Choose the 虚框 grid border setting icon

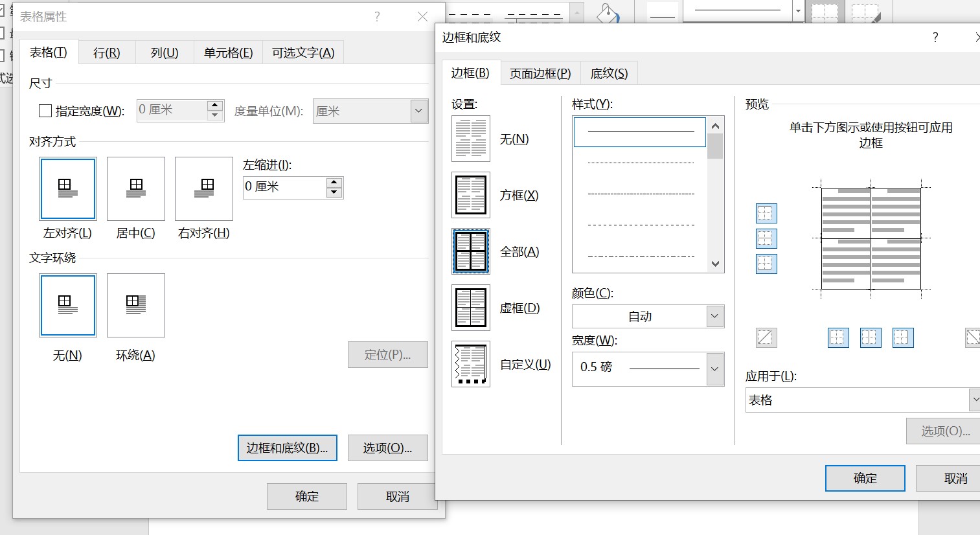tap(471, 308)
